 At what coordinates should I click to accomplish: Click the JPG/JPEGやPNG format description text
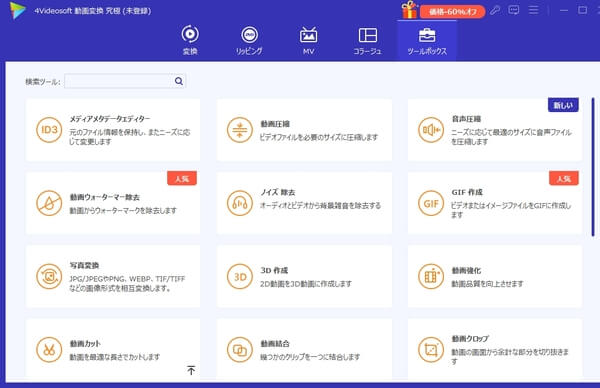[127, 284]
